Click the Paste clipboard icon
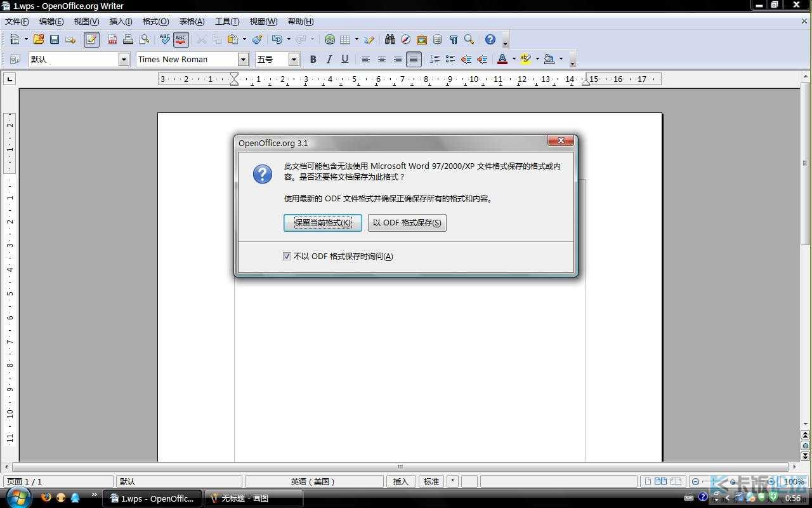The width and height of the screenshot is (812, 508). coord(233,39)
